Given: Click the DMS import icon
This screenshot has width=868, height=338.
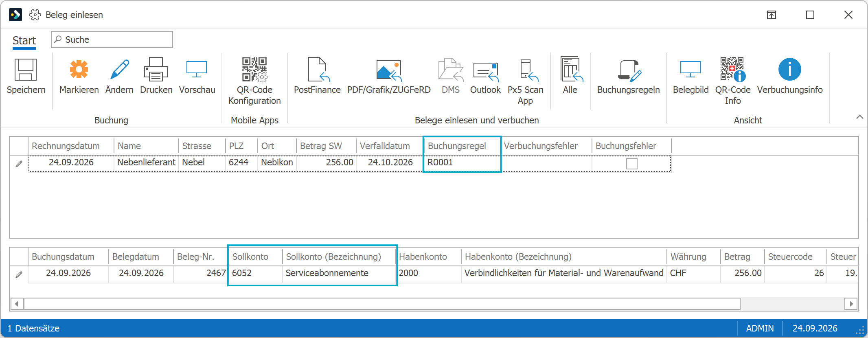Looking at the screenshot, I should click(451, 70).
